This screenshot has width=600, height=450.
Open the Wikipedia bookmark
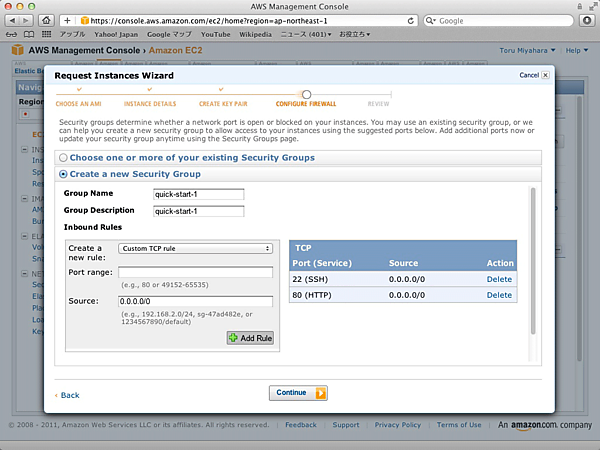pyautogui.click(x=255, y=34)
